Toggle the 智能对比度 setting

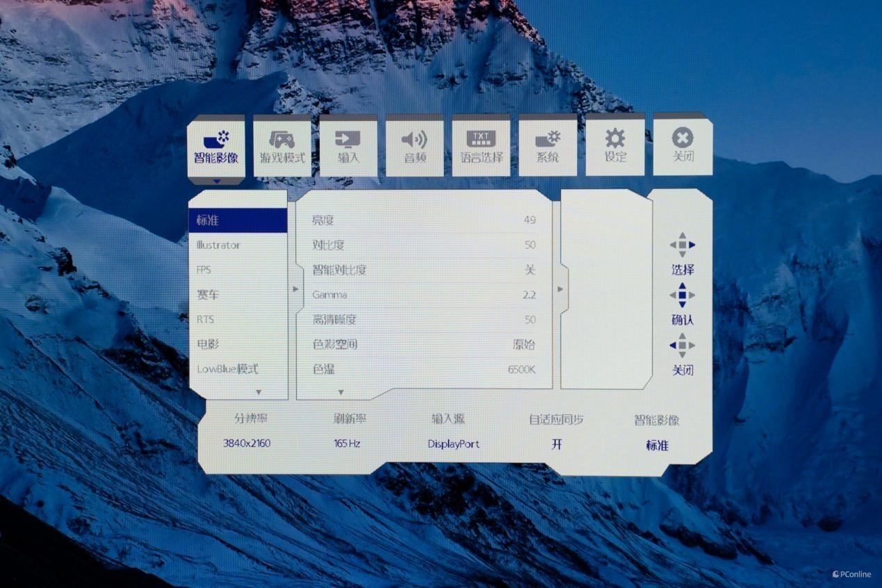(x=424, y=270)
